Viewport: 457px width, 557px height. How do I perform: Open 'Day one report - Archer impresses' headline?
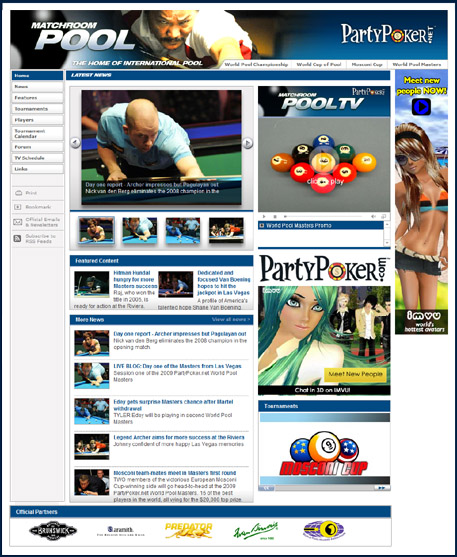[180, 334]
